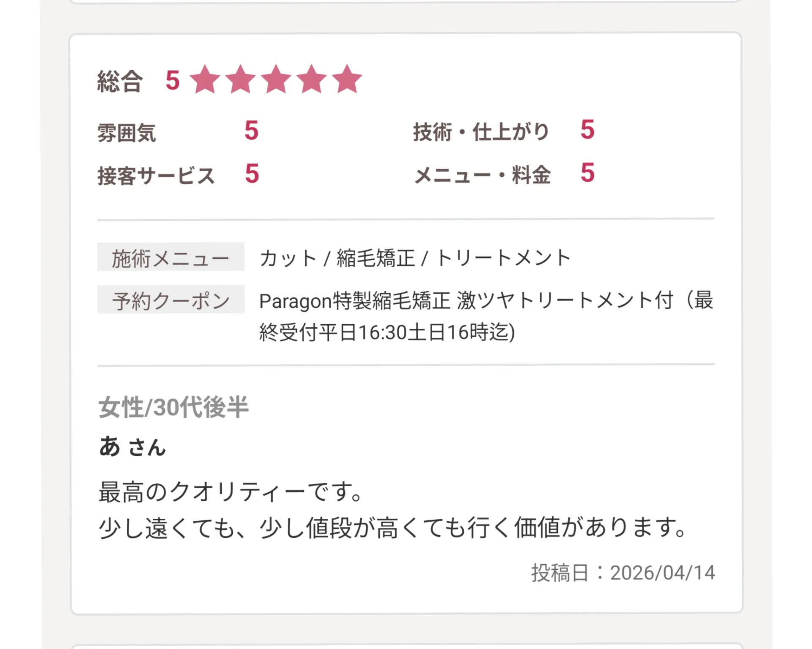Click the score beside 技術・仕上がり

click(x=587, y=129)
